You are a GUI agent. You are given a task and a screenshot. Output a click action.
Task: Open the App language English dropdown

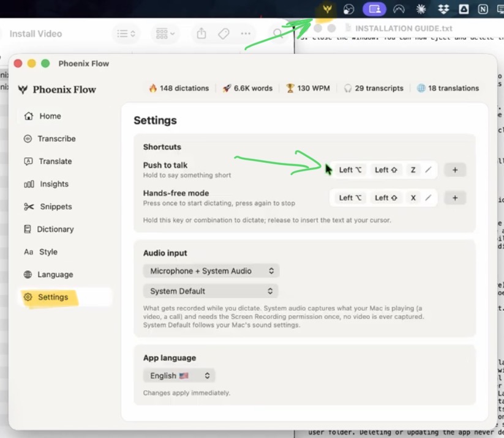[x=179, y=376]
